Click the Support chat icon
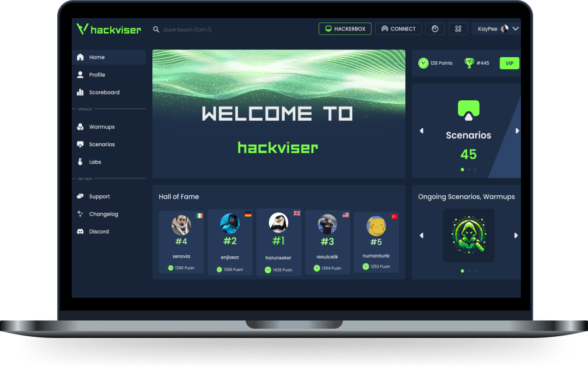Image resolution: width=588 pixels, height=370 pixels. 80,196
